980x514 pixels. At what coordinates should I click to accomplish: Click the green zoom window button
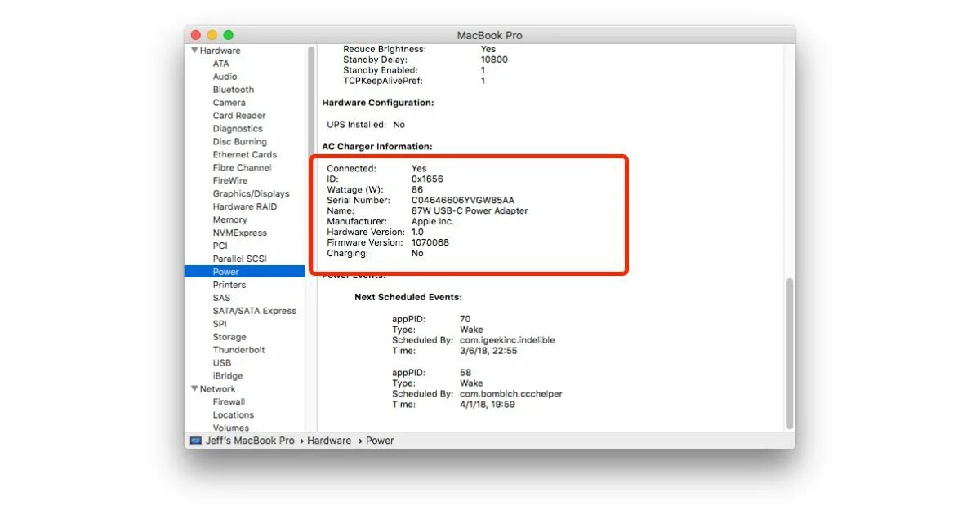(x=229, y=35)
